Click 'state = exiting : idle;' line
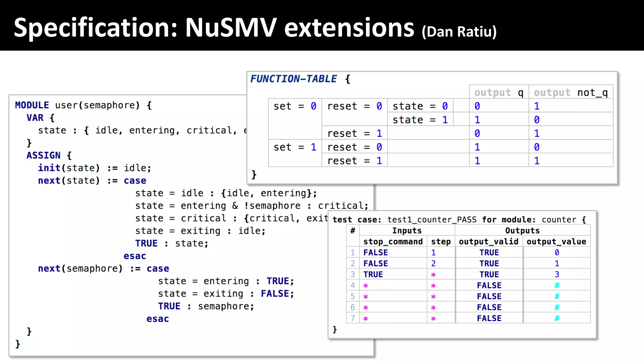Image resolution: width=644 pixels, height=362 pixels. click(200, 231)
